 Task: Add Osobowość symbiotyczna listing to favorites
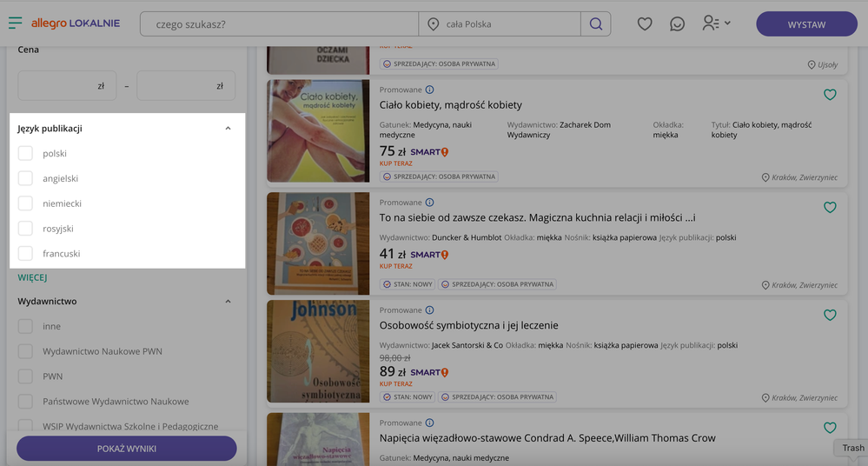point(830,315)
